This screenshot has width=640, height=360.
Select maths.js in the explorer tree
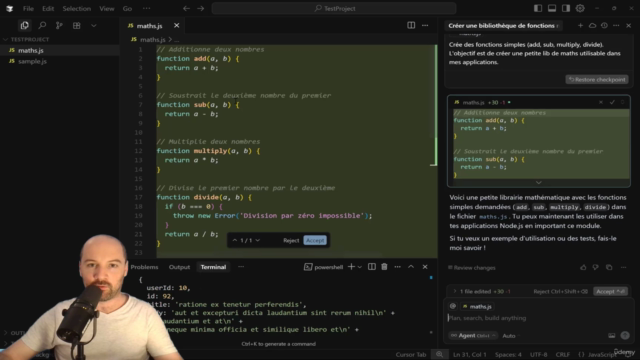coord(31,50)
